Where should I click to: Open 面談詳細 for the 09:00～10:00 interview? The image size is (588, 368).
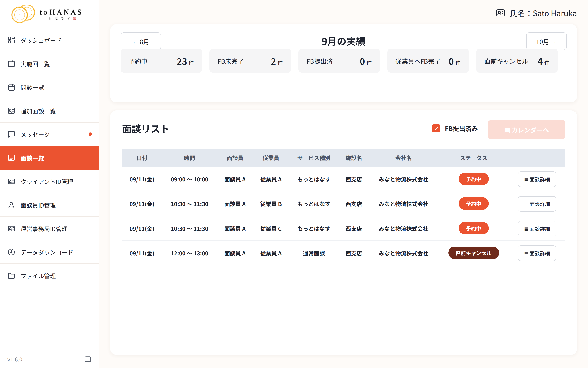click(x=537, y=179)
